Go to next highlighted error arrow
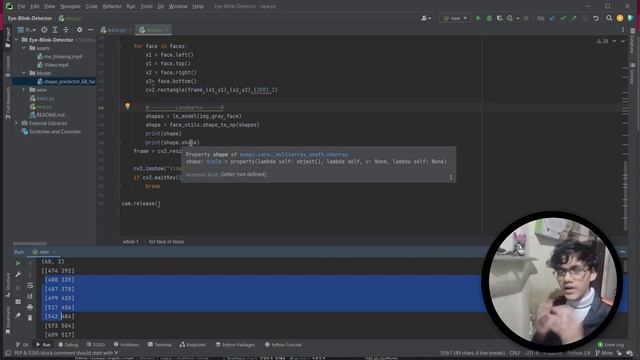Viewport: 640px width, 360px height. tap(623, 41)
